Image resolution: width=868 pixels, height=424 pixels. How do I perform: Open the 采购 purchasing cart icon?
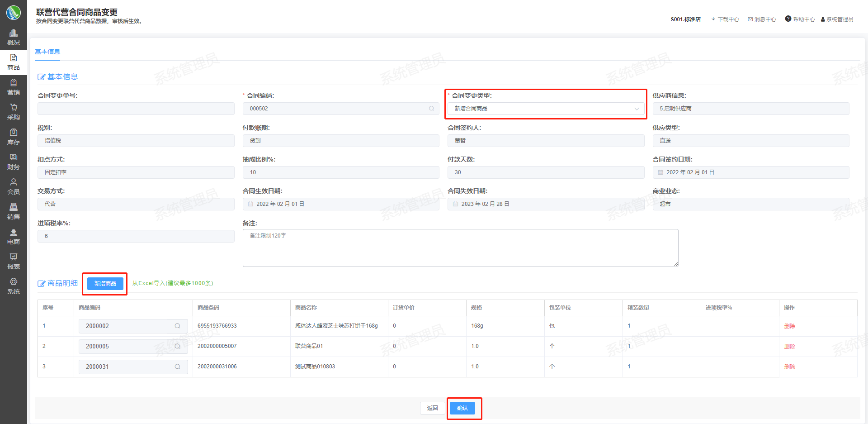click(x=14, y=108)
